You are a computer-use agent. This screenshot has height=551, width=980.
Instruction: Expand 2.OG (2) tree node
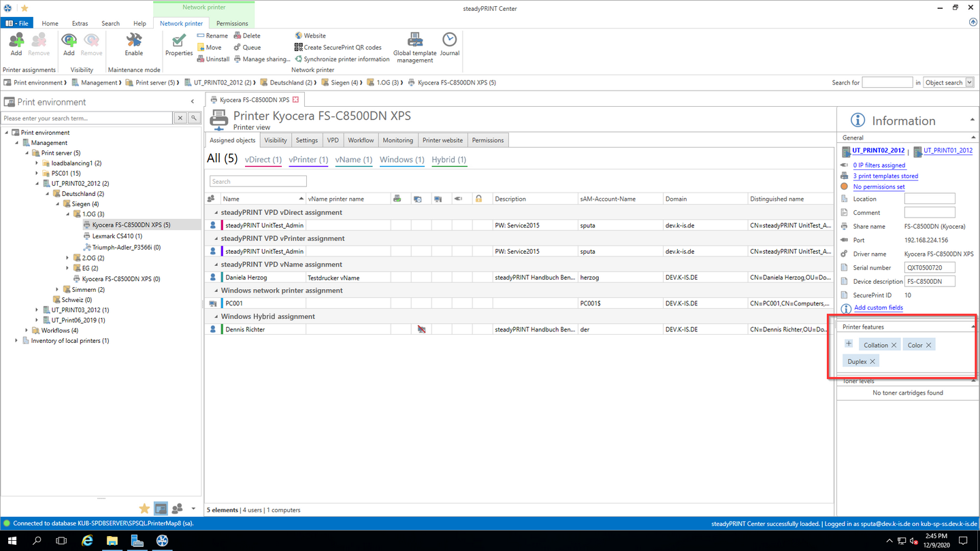click(x=68, y=258)
